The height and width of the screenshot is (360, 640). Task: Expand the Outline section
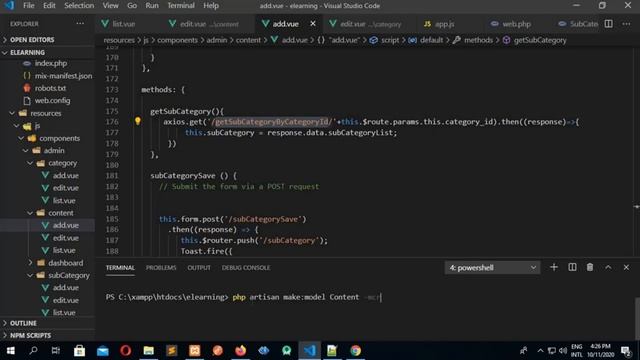(x=47, y=323)
